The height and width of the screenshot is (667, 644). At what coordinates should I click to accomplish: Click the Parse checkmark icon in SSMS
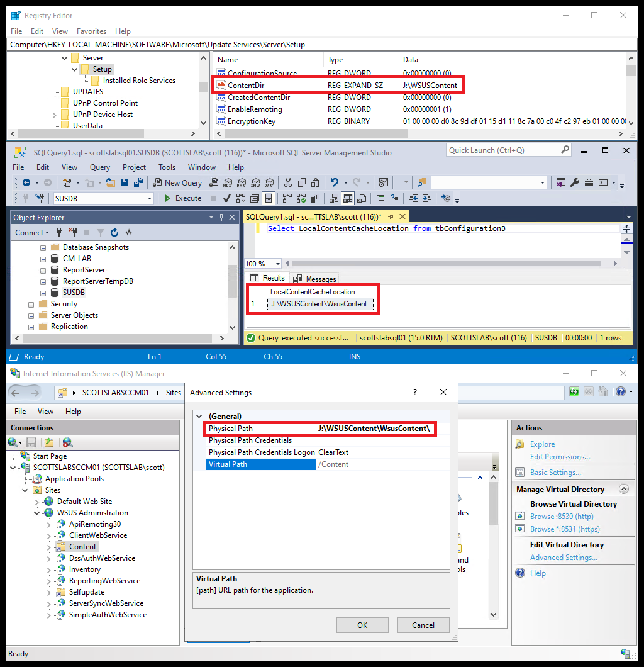point(226,198)
